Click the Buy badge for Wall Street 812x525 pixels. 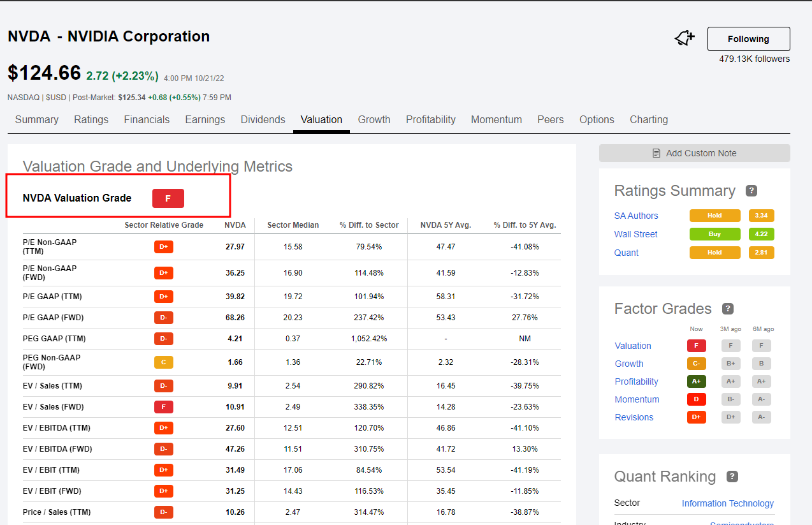tap(715, 234)
